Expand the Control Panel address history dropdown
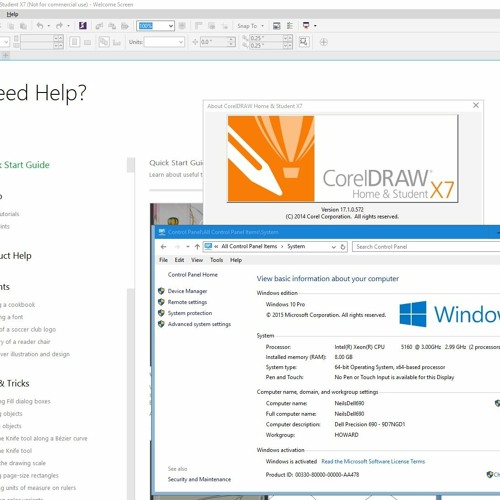This screenshot has height=500, width=500. pos(334,247)
